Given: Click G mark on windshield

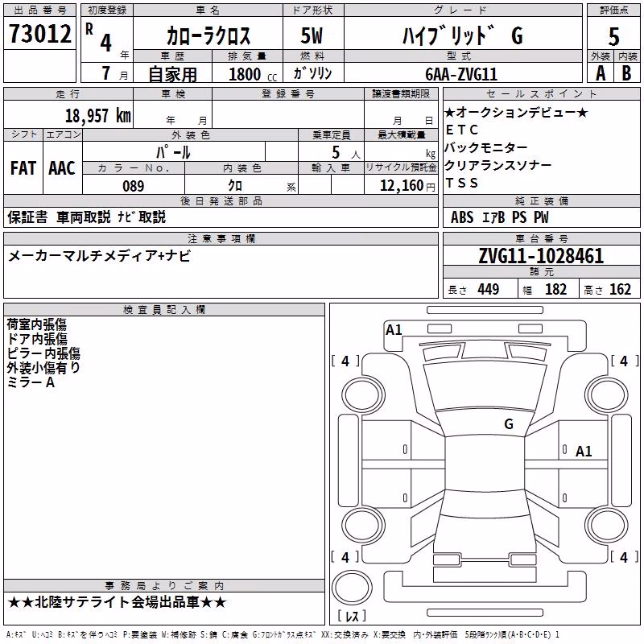Looking at the screenshot, I should tap(509, 424).
